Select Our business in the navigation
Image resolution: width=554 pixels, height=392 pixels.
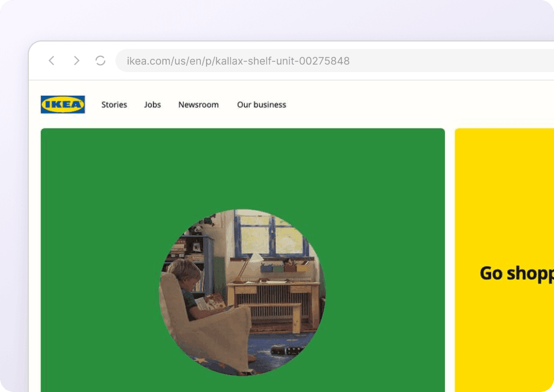[x=261, y=104]
